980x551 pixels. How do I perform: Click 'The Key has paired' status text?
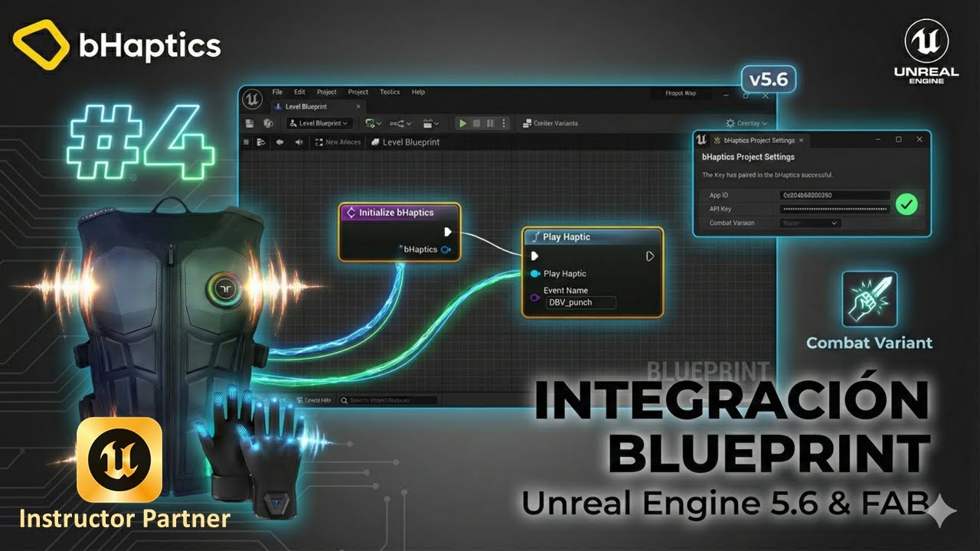click(767, 175)
